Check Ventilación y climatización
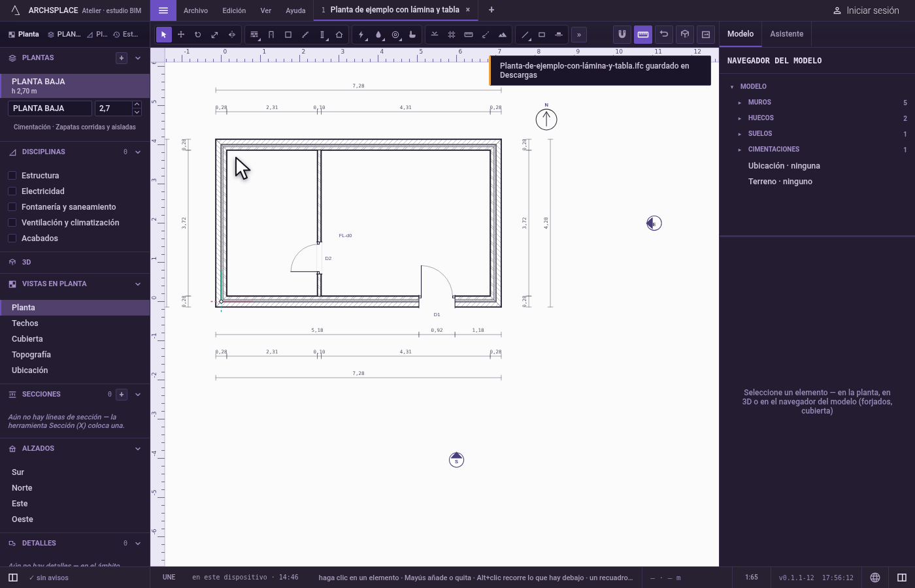Image resolution: width=915 pixels, height=588 pixels. (12, 223)
